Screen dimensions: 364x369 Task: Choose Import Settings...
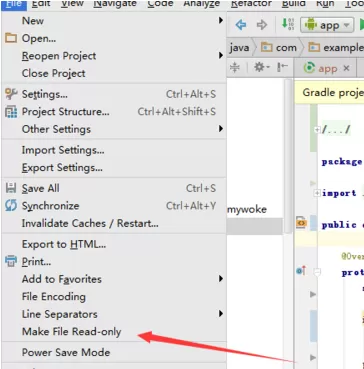click(x=114, y=150)
